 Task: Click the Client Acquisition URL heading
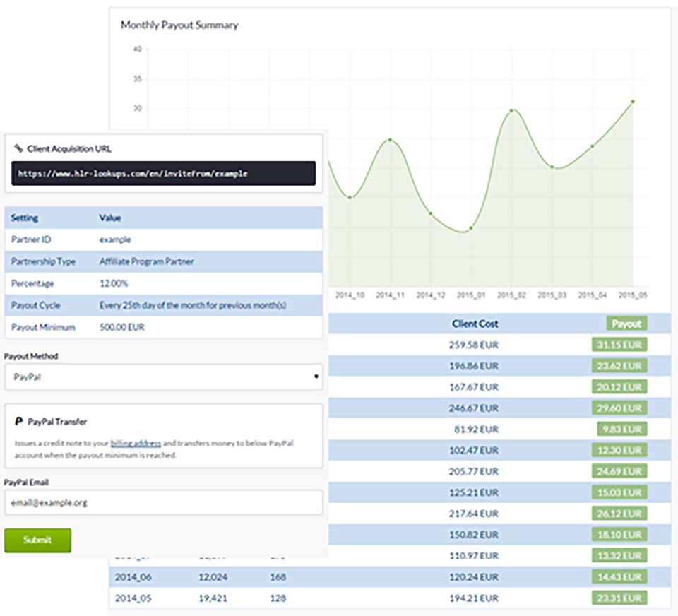tap(69, 148)
